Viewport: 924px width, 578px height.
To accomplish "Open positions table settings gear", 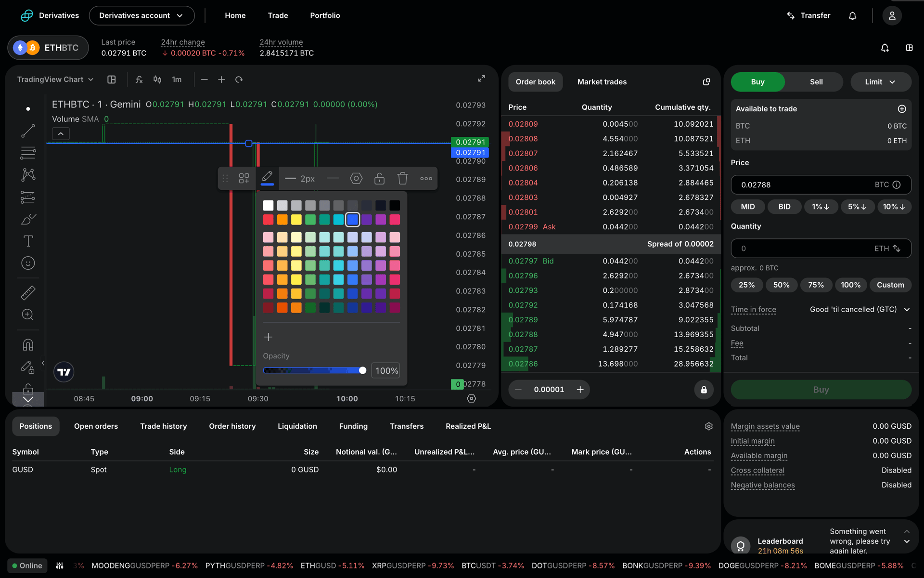I will coord(708,426).
